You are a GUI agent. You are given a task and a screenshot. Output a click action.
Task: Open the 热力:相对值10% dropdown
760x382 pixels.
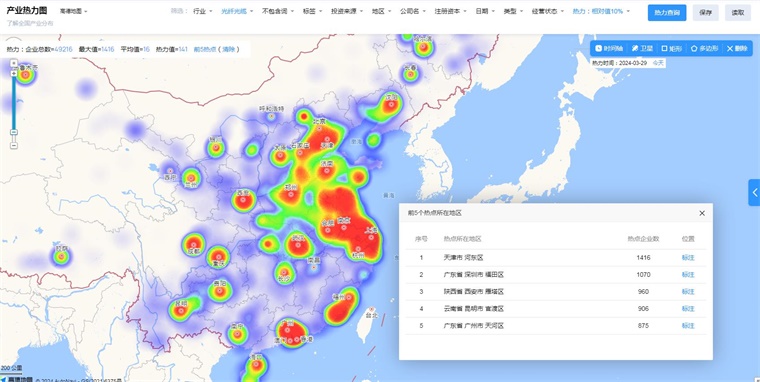point(601,11)
